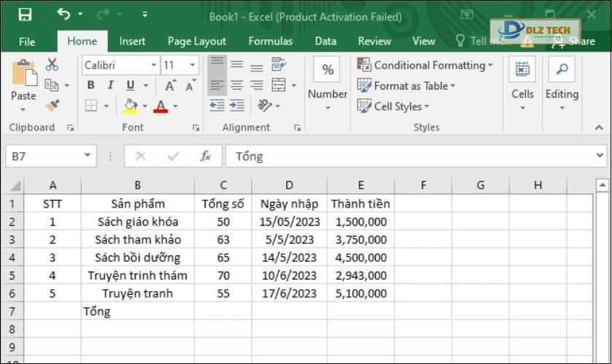The image size is (612, 364).
Task: Select Top Align icon
Action: [x=216, y=64]
